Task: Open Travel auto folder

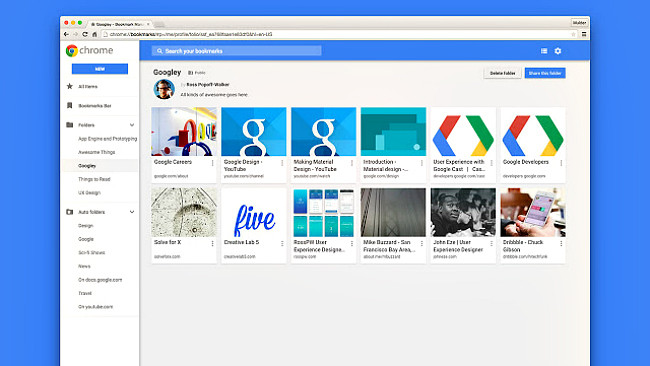Action: coord(85,293)
